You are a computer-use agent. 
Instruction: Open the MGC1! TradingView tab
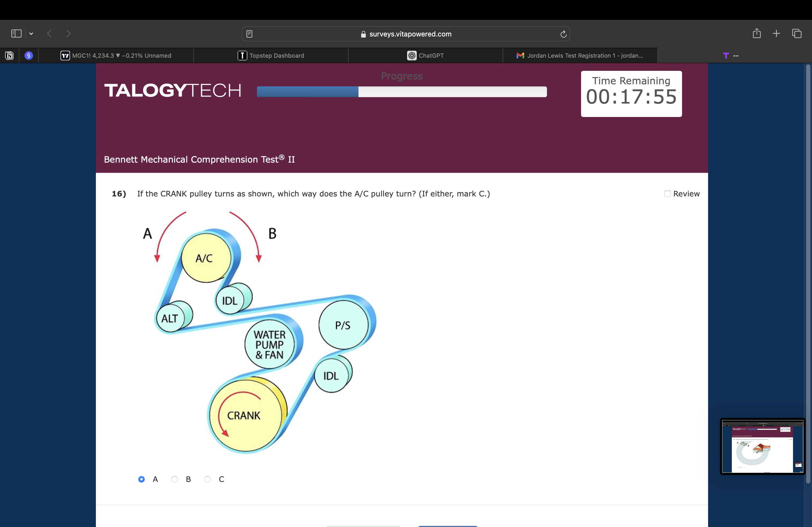116,56
